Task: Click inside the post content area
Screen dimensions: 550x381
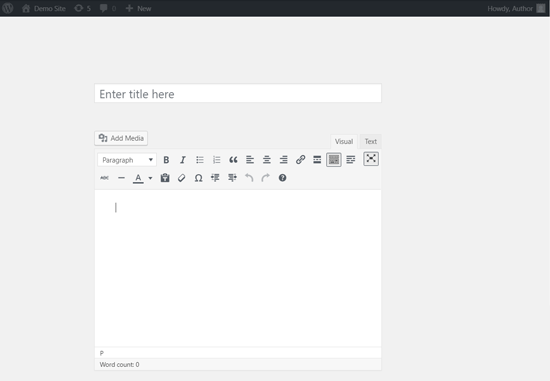Action: 238,268
